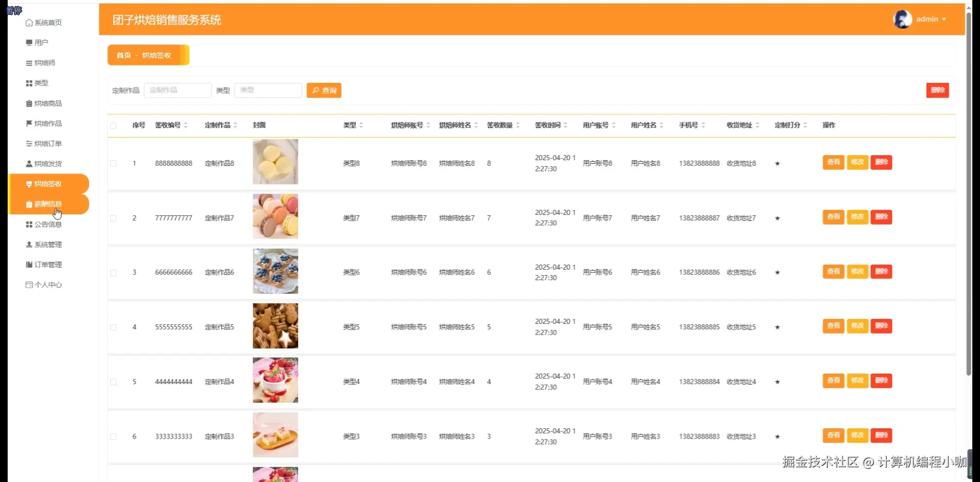The image size is (980, 482).
Task: Click 删除 for the 定制作品7 row
Action: click(x=882, y=217)
